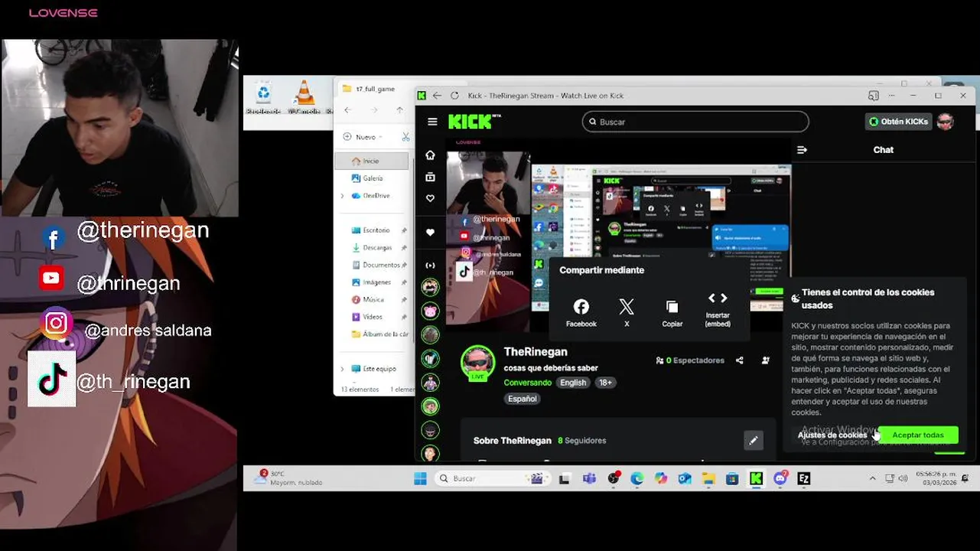Click the share icon next to Espectadores

(740, 360)
